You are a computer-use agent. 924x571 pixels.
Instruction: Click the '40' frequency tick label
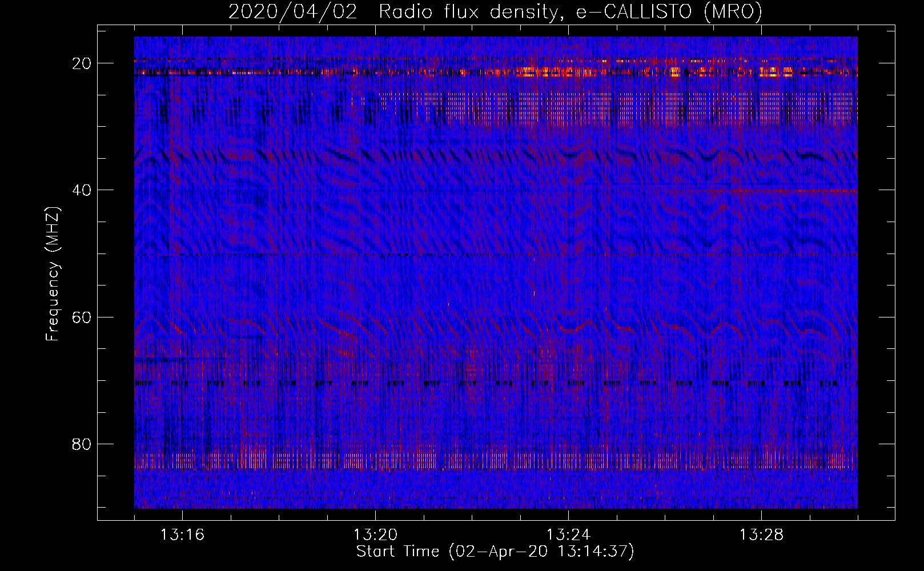82,190
